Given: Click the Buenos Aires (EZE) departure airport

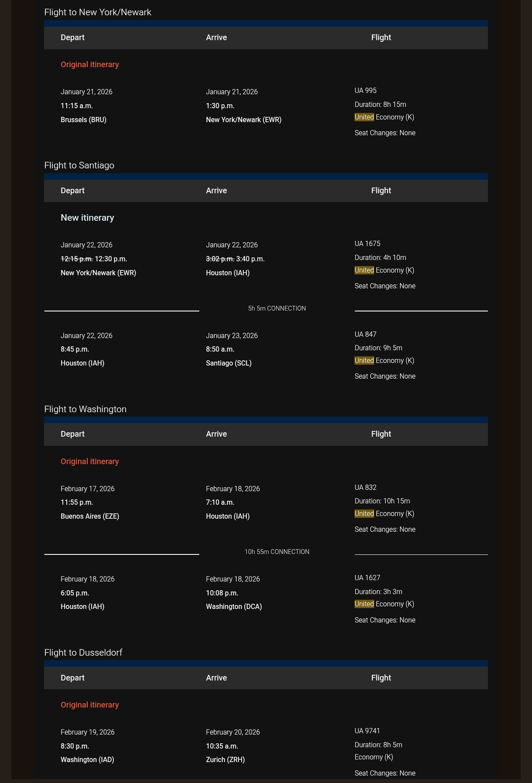Looking at the screenshot, I should point(90,516).
